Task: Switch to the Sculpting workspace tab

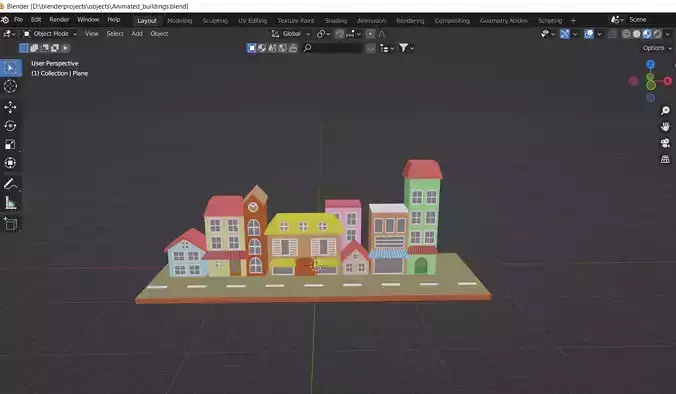Action: (215, 21)
